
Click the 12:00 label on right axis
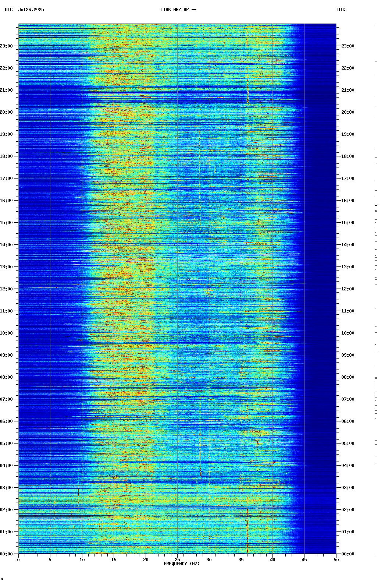coord(348,289)
